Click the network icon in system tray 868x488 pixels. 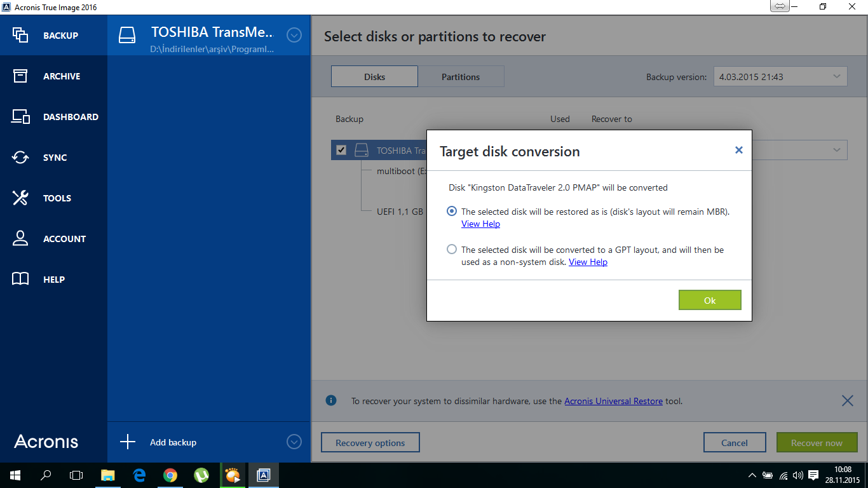click(783, 475)
